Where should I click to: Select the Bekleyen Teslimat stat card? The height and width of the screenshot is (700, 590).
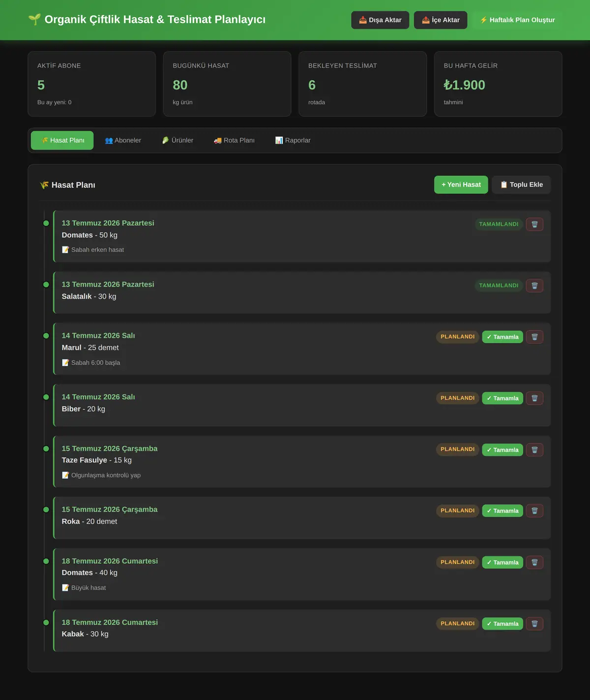coord(363,84)
